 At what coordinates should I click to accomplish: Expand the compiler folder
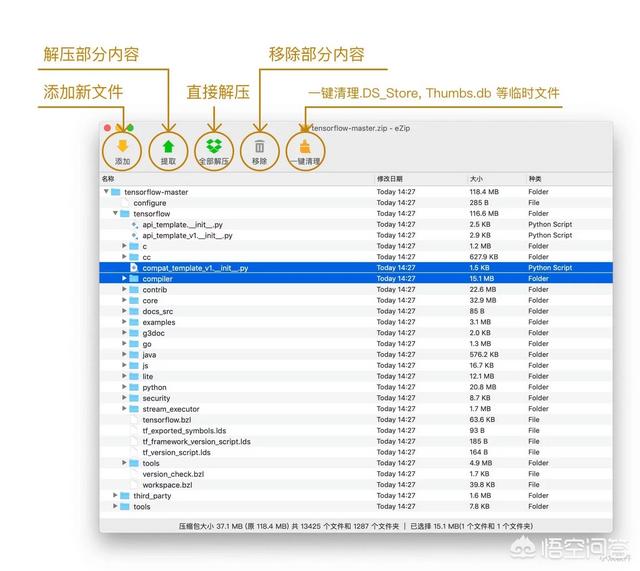point(124,278)
